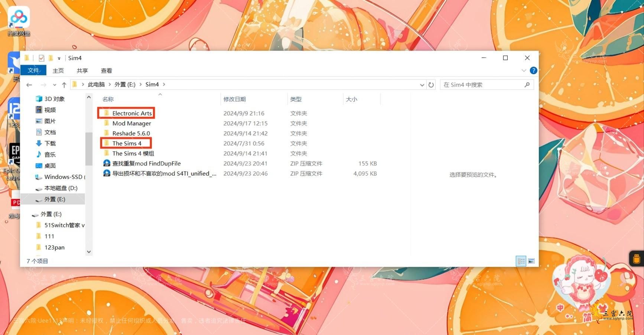Click the new folder icon in title bar
The image size is (644, 335).
coord(51,58)
